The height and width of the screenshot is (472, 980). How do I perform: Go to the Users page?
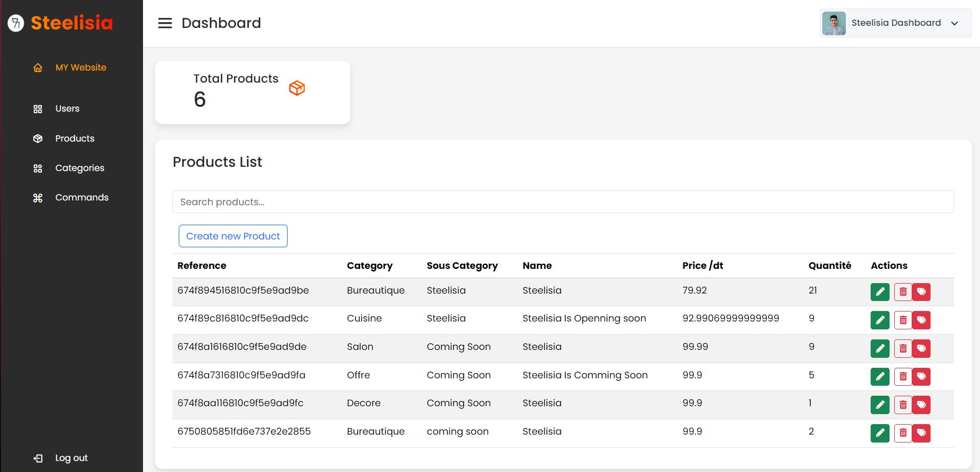[67, 108]
